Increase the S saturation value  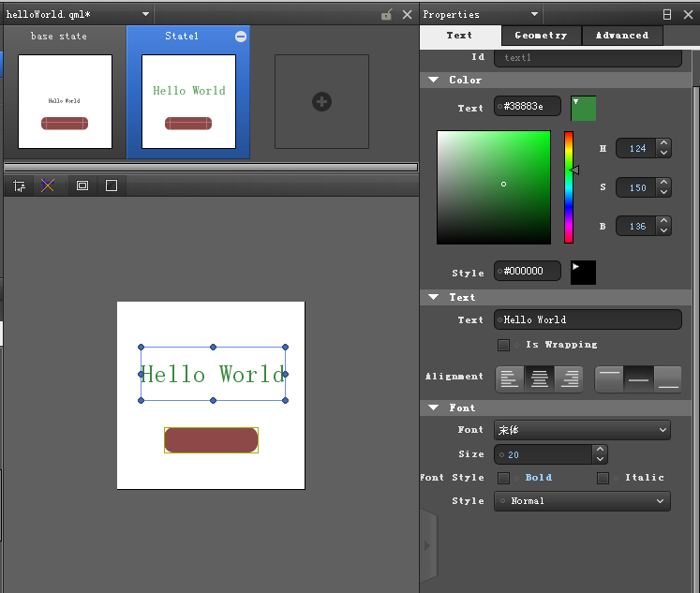(x=663, y=183)
